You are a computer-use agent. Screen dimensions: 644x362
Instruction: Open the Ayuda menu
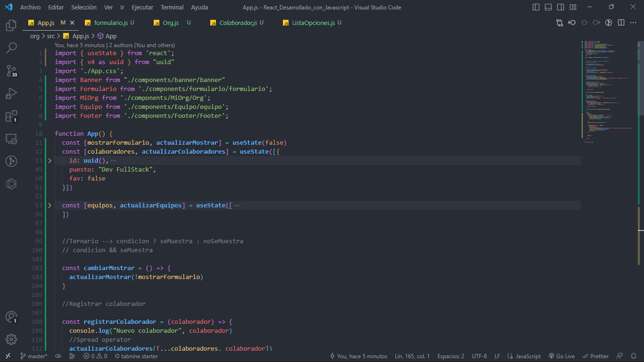199,7
